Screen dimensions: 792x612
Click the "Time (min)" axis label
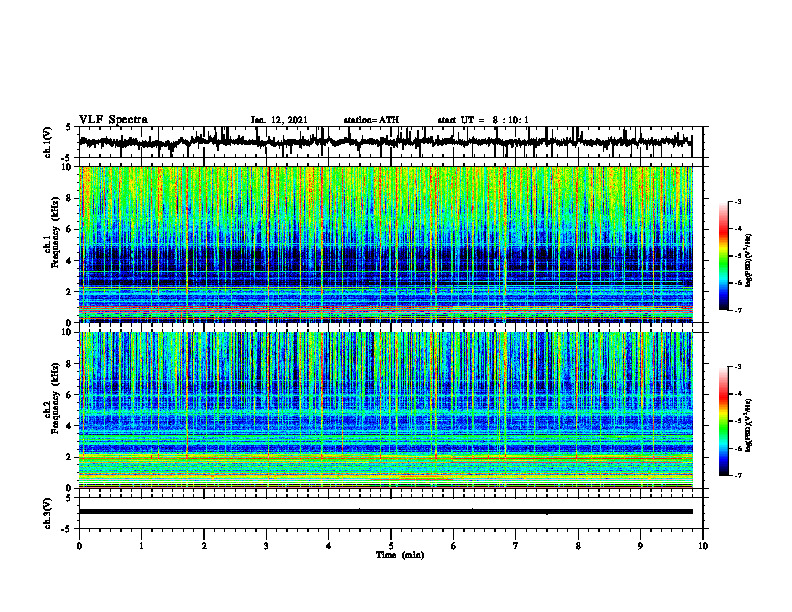(400, 555)
